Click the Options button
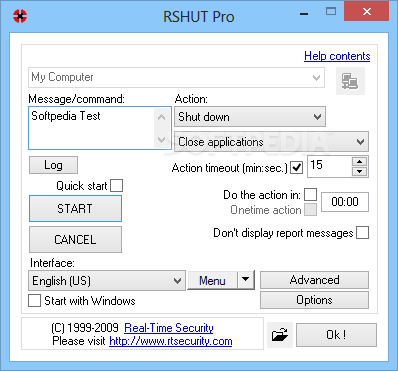The height and width of the screenshot is (371, 398). click(314, 300)
